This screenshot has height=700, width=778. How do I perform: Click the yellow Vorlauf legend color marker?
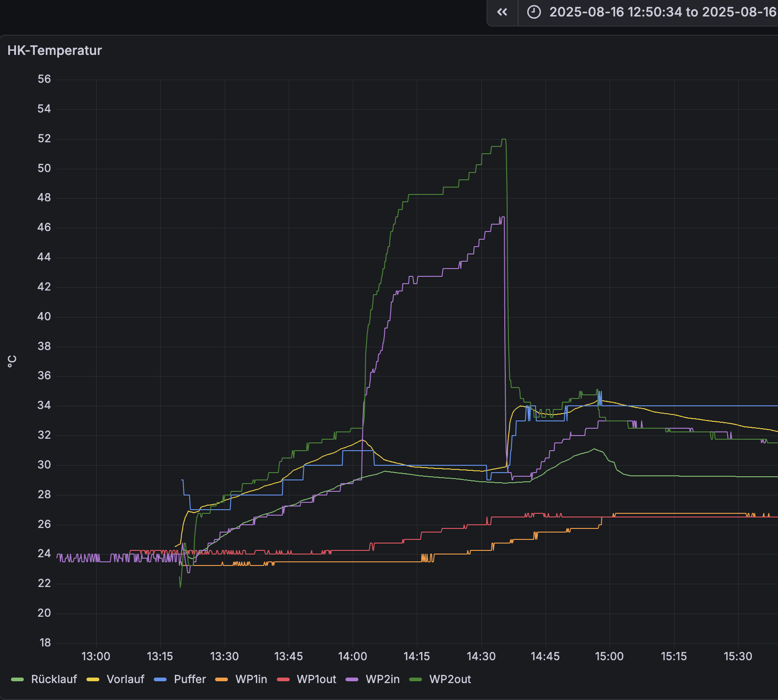pos(93,679)
